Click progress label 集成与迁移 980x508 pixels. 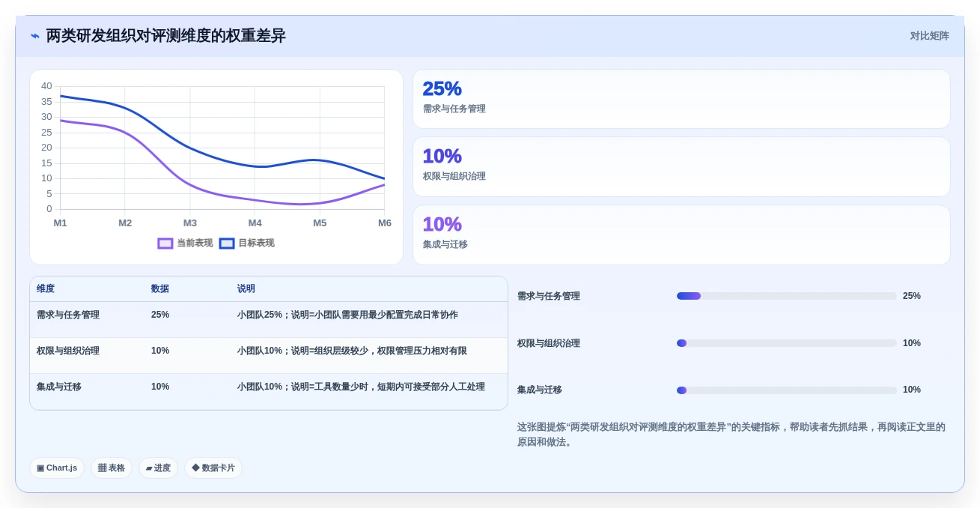click(x=540, y=390)
